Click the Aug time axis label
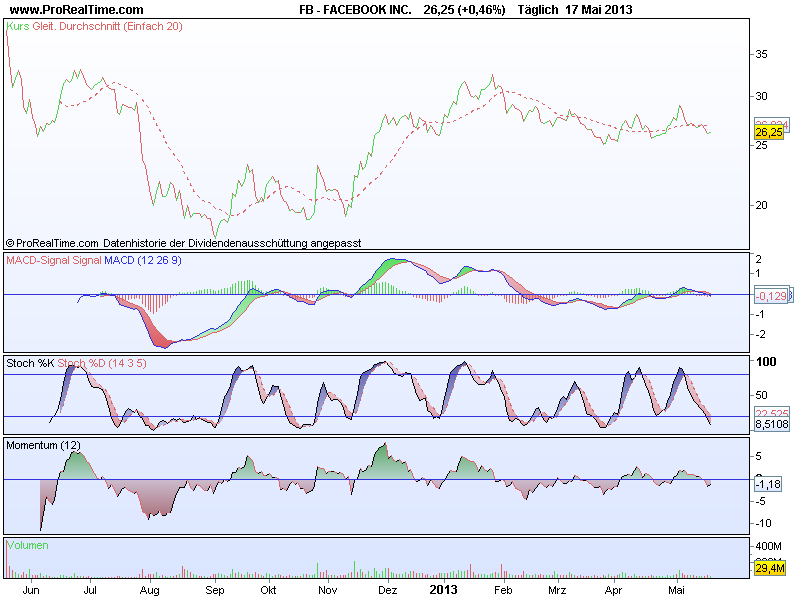 tap(149, 590)
